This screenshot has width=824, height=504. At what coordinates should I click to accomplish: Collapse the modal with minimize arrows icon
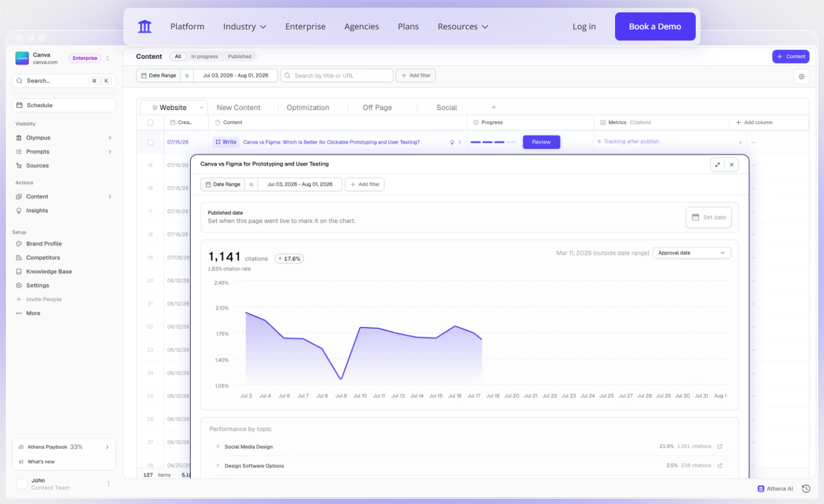click(717, 165)
